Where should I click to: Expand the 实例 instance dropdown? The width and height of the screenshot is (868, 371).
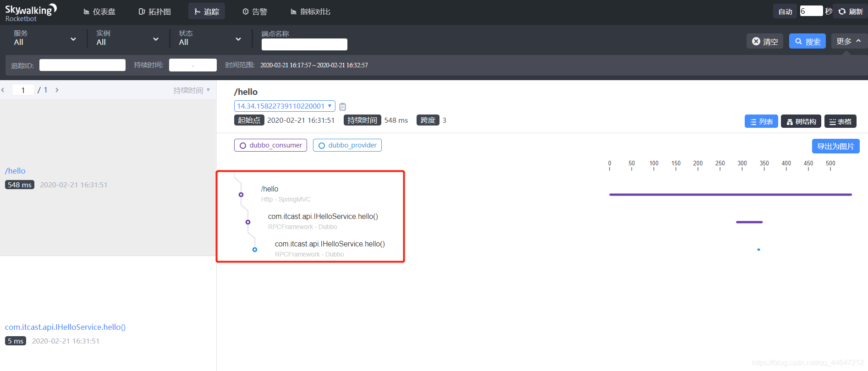coord(127,38)
